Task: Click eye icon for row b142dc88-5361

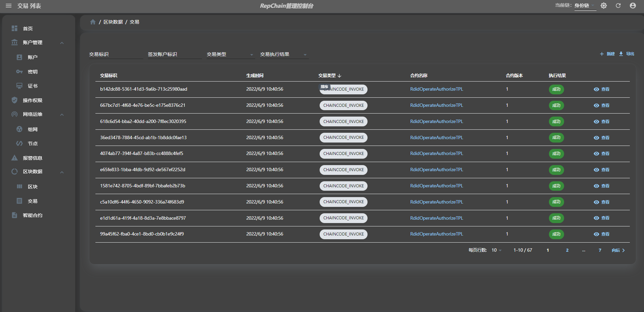Action: click(x=596, y=89)
